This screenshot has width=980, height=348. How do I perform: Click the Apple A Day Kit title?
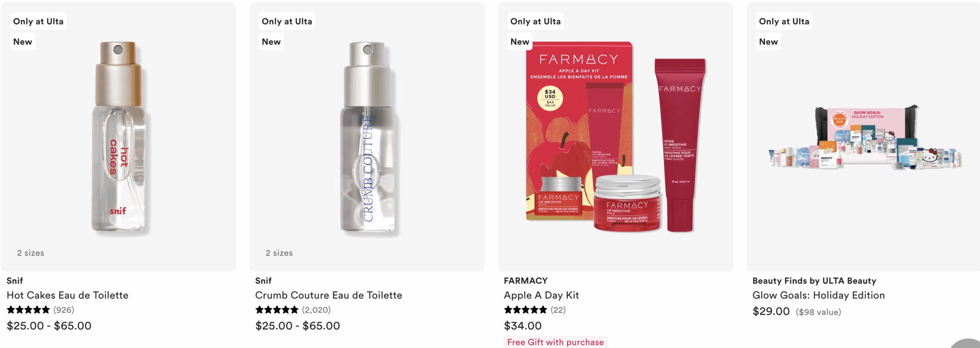(541, 295)
